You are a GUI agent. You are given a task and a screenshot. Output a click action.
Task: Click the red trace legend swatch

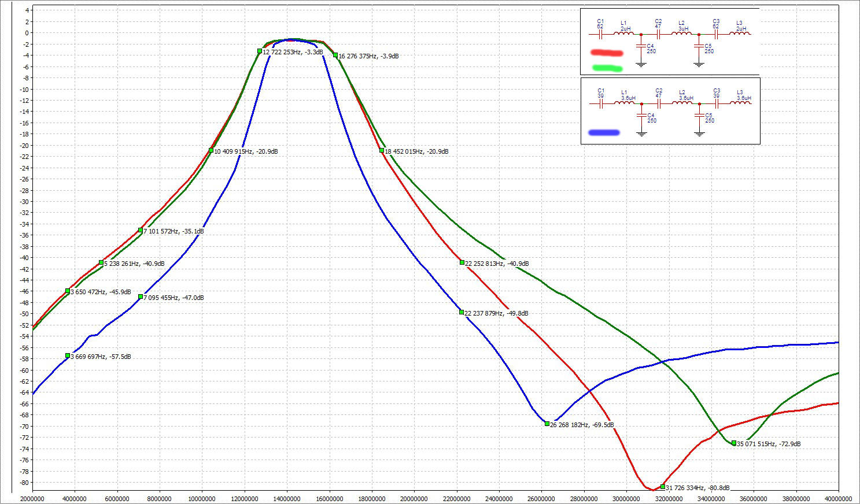[x=606, y=53]
